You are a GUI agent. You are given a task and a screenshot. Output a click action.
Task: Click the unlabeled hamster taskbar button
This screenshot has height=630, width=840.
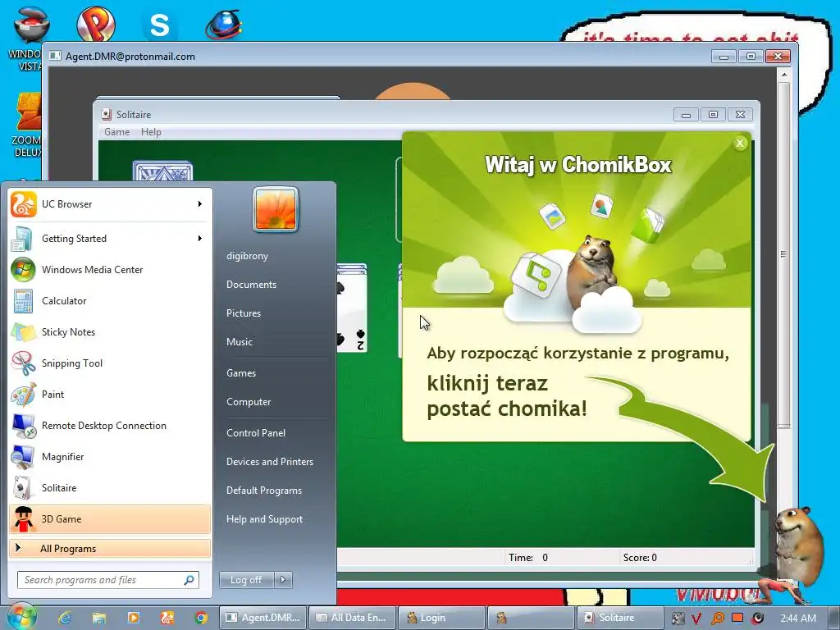click(x=531, y=618)
